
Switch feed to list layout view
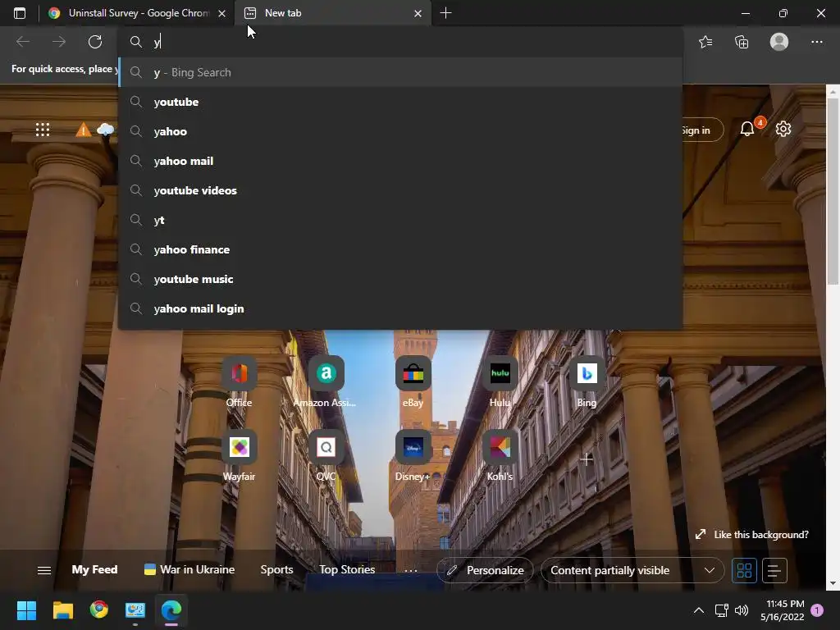[774, 571]
